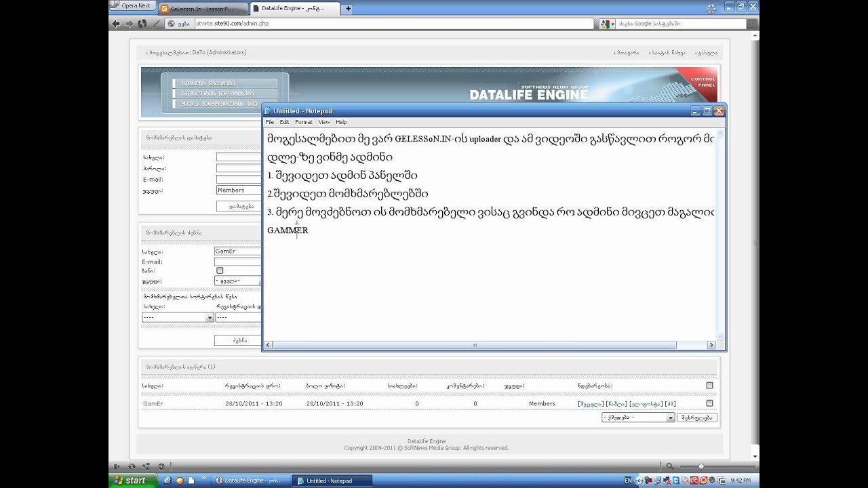Screen dimensions: 868x488
Task: Click the second bracketed action link in GamEr row
Action: [x=616, y=403]
